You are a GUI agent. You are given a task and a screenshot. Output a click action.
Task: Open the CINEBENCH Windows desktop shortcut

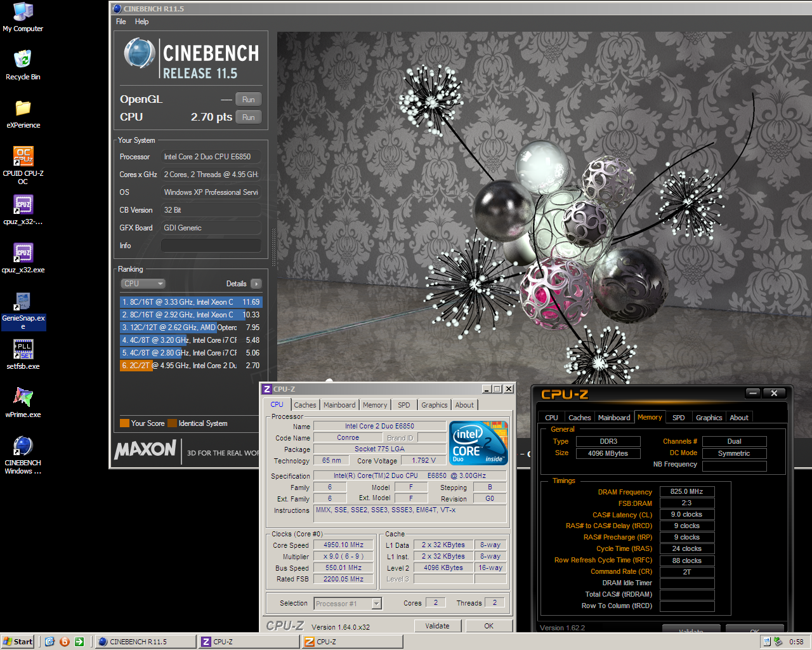point(23,455)
